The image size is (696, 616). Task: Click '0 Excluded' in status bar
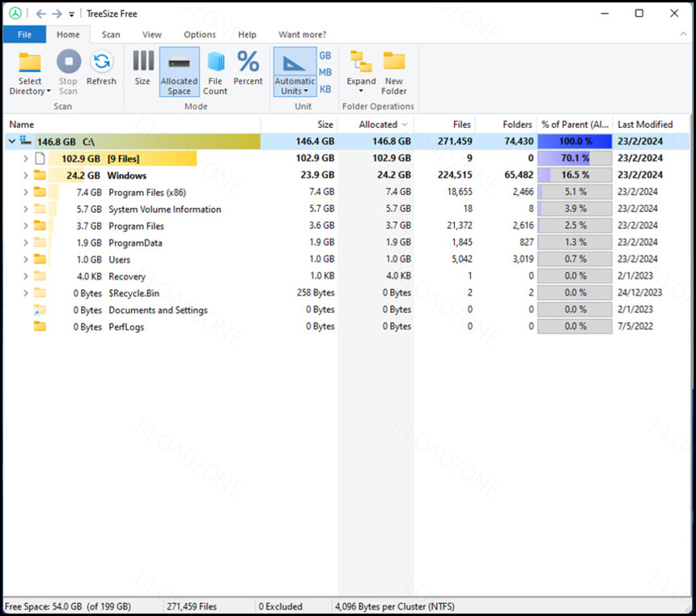pyautogui.click(x=281, y=606)
